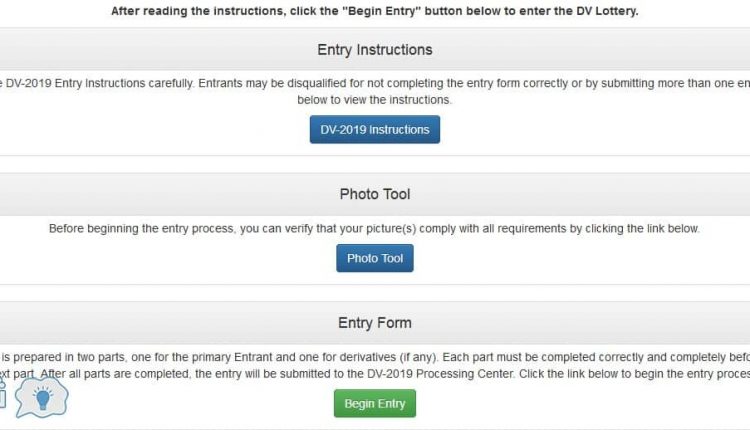Click the 'Before beginning the entry process' sentence
The height and width of the screenshot is (430, 750).
[374, 229]
